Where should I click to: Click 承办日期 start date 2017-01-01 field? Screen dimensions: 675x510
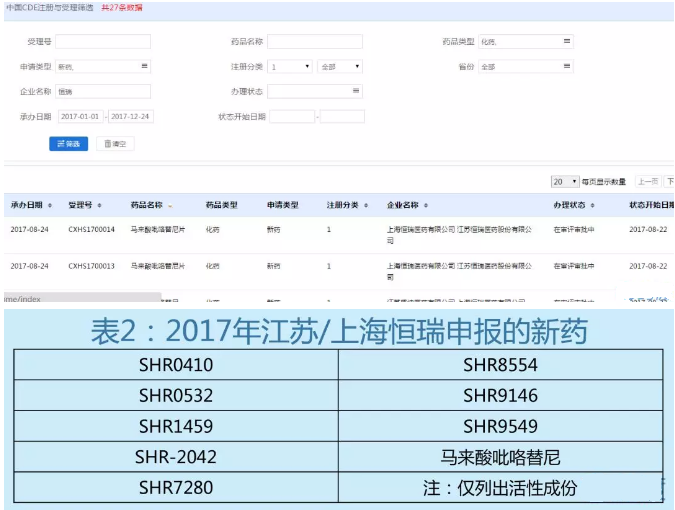pos(80,117)
